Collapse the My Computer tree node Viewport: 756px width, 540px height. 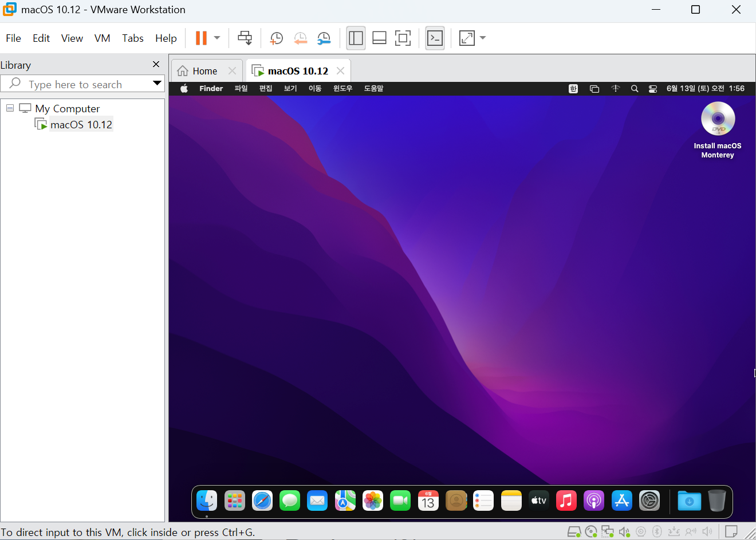10,108
